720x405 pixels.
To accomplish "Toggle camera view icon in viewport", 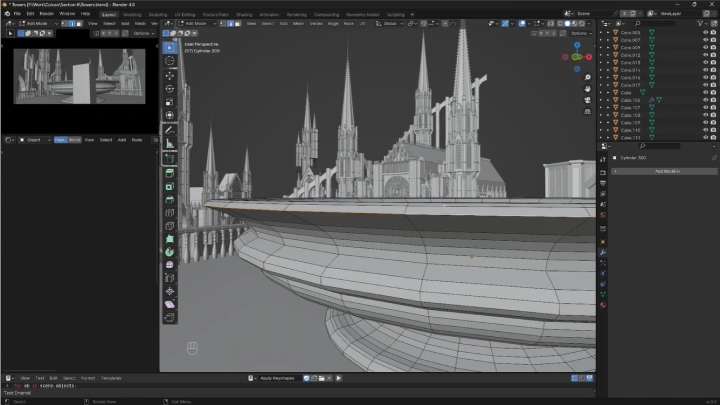I will click(587, 100).
